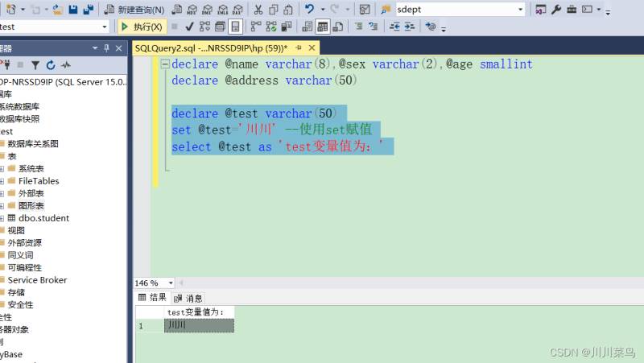Click the Undo arrow icon
644x363 pixels.
tap(309, 10)
